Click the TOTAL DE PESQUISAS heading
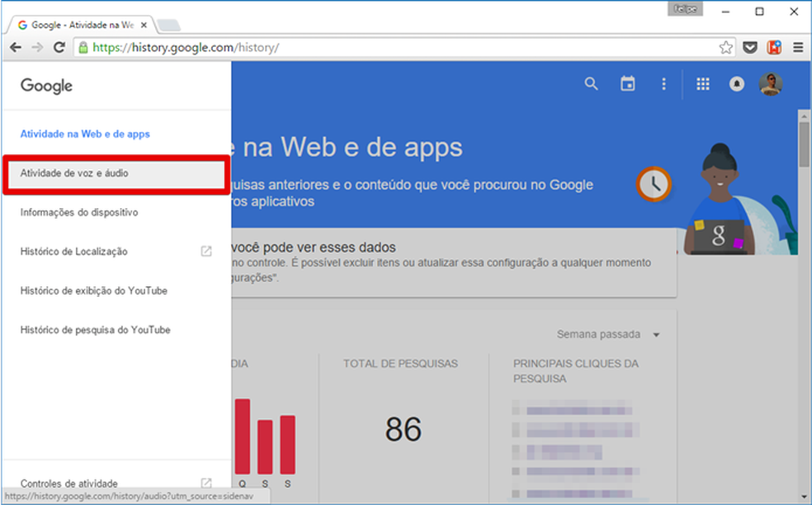 coord(400,364)
